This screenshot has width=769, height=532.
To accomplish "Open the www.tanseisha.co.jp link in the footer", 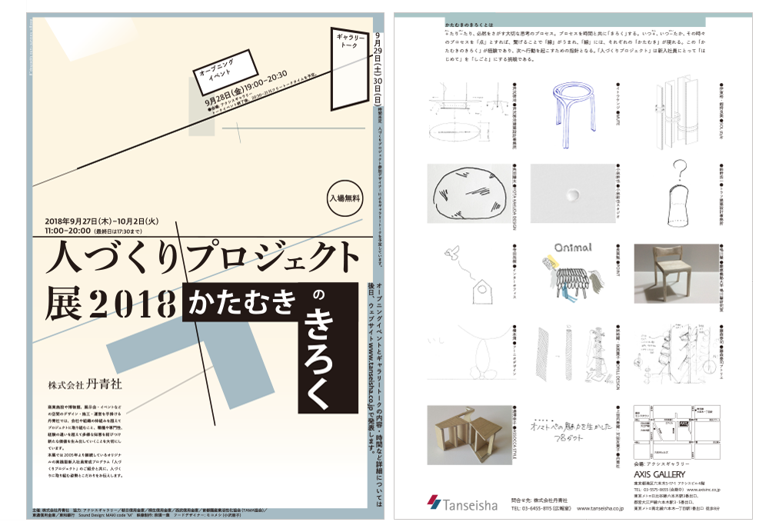I will pyautogui.click(x=600, y=508).
